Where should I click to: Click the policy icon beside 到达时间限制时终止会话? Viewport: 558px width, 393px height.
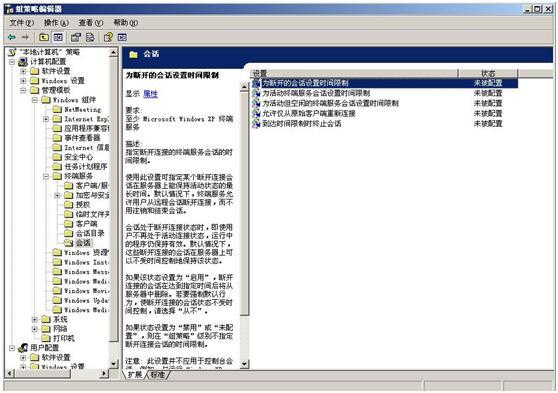pyautogui.click(x=256, y=124)
